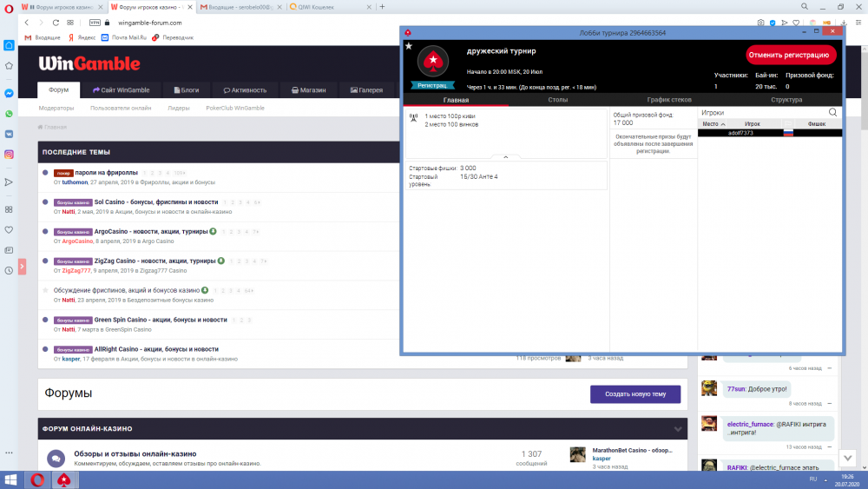The width and height of the screenshot is (868, 489).
Task: Open Instagram from the Opera sidebar
Action: pyautogui.click(x=9, y=155)
